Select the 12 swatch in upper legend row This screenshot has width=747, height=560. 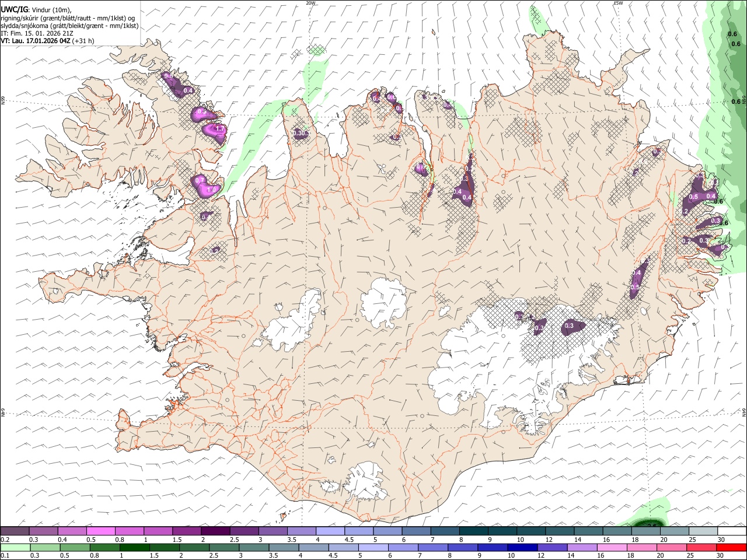coord(560,531)
